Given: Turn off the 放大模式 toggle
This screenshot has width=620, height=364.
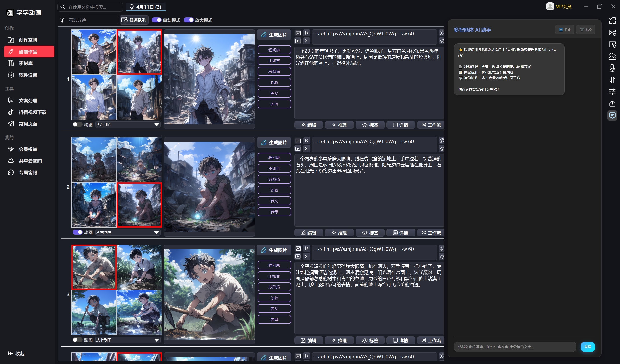Looking at the screenshot, I should [189, 20].
